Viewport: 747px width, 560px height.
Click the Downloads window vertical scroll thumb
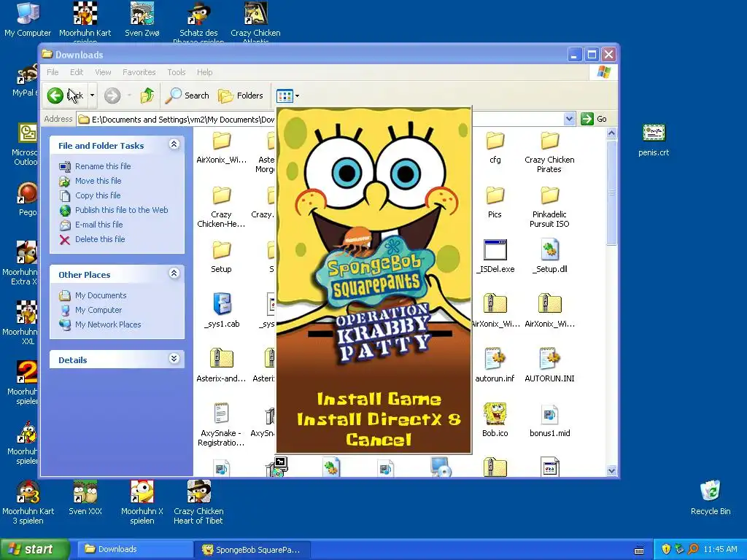(x=612, y=192)
